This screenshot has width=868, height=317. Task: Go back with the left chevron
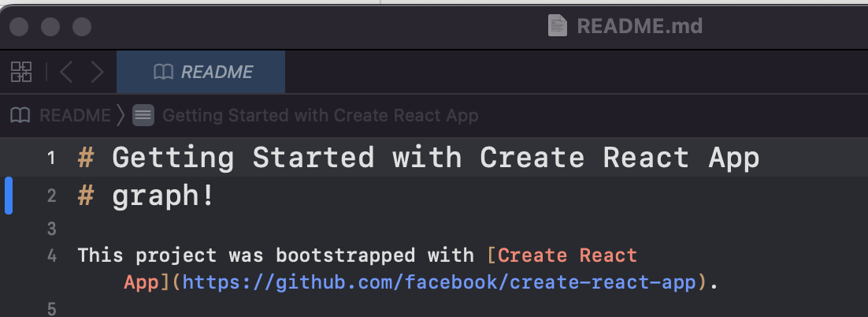66,72
